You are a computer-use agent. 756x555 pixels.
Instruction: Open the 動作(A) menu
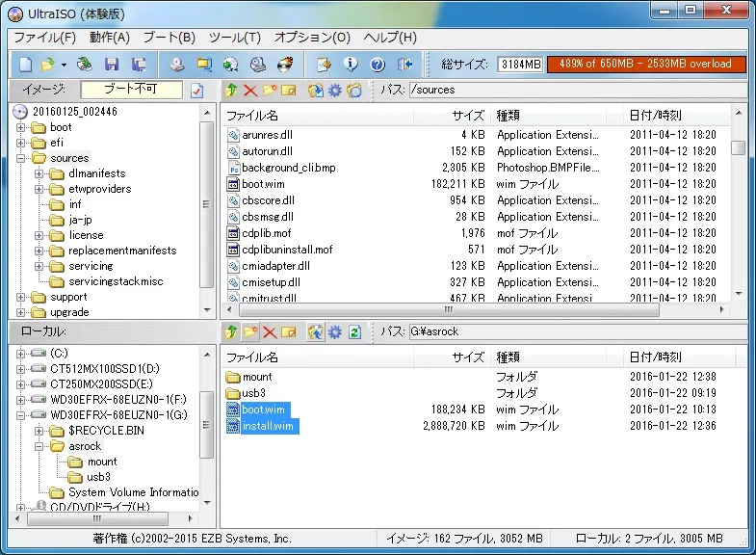pyautogui.click(x=110, y=38)
